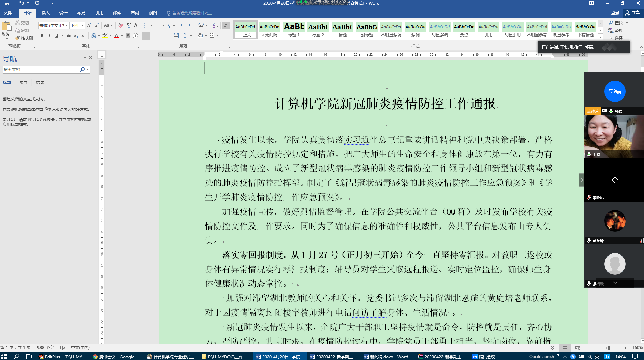Paste clipboard contents with 粘贴
The height and width of the screenshot is (360, 644).
[6, 30]
